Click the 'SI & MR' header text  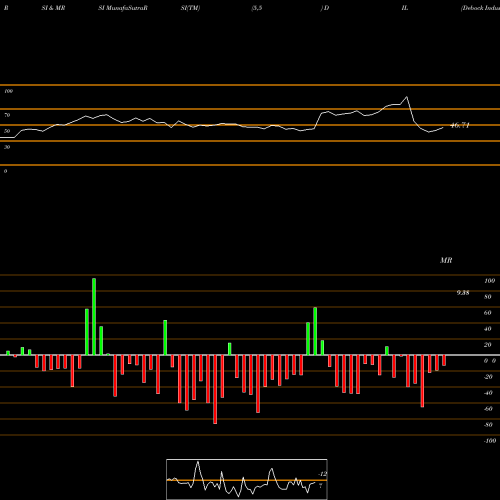tap(53, 8)
